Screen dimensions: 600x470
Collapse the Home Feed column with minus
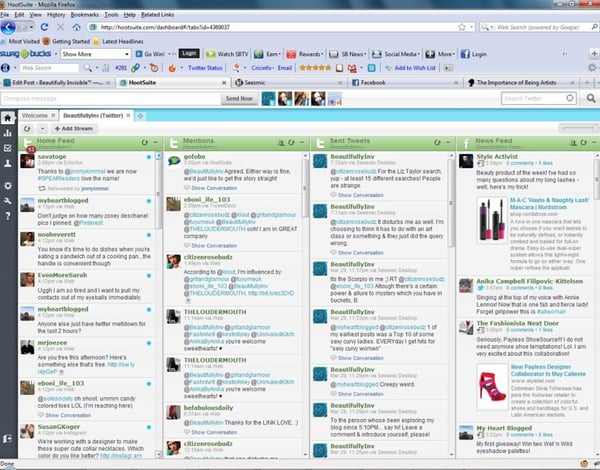click(155, 142)
